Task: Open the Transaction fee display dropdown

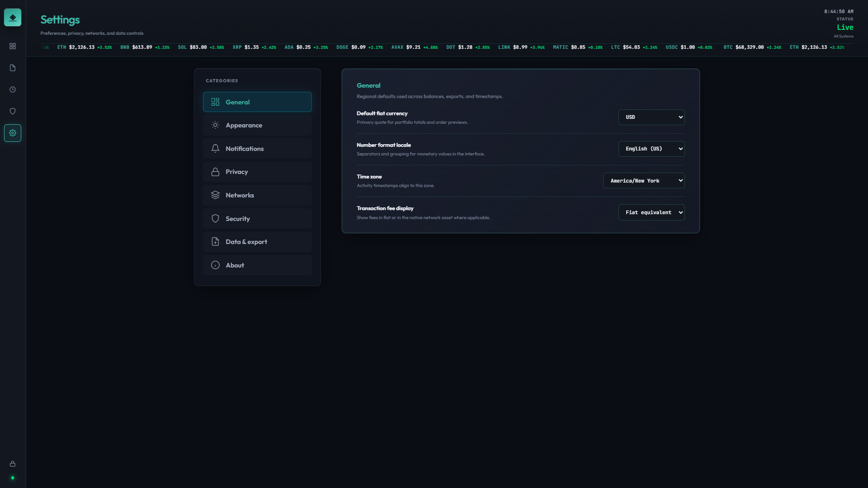Action: pyautogui.click(x=651, y=212)
